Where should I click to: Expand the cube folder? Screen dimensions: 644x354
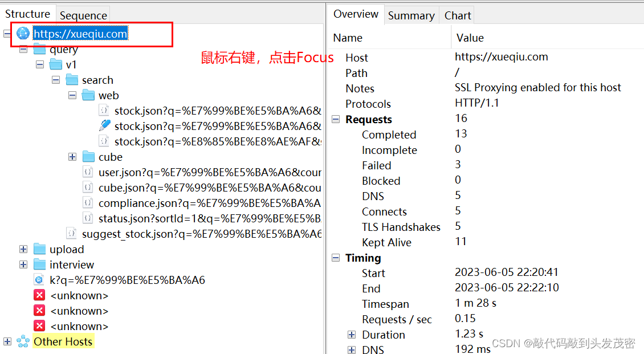coord(72,157)
